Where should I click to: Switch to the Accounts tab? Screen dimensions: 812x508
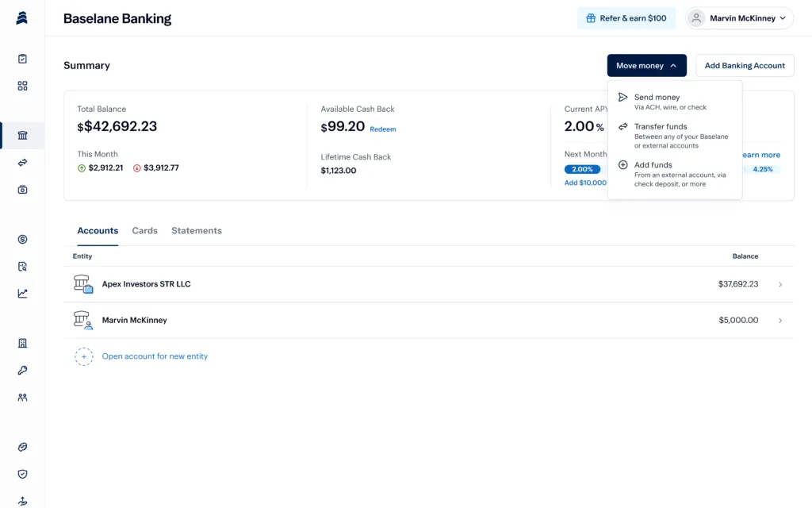point(98,231)
